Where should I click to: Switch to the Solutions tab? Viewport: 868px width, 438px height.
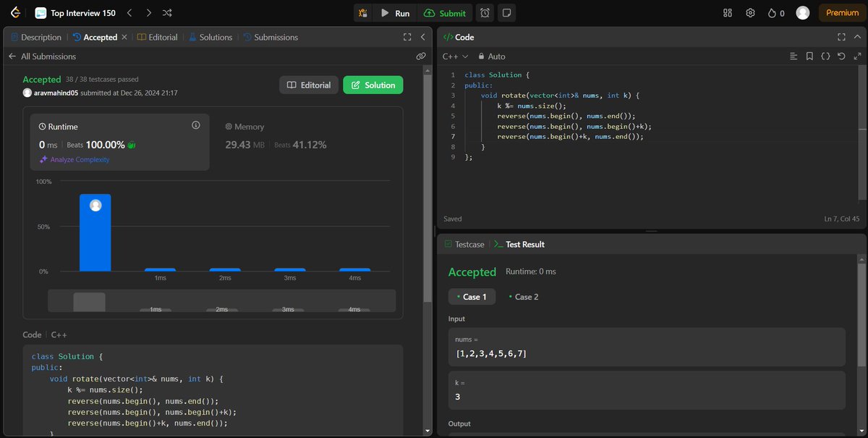[210, 37]
